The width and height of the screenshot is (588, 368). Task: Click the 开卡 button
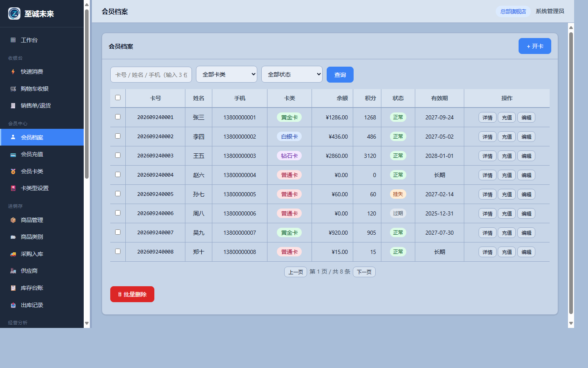pos(535,46)
